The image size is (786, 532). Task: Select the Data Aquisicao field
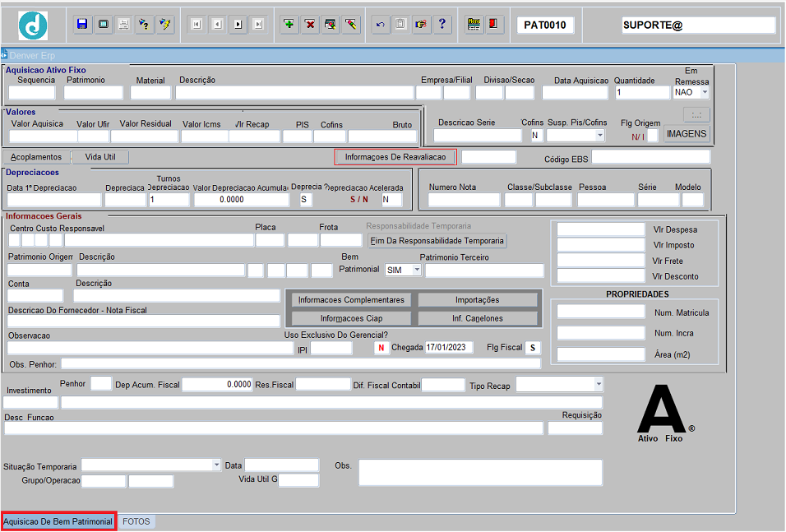[x=575, y=93]
